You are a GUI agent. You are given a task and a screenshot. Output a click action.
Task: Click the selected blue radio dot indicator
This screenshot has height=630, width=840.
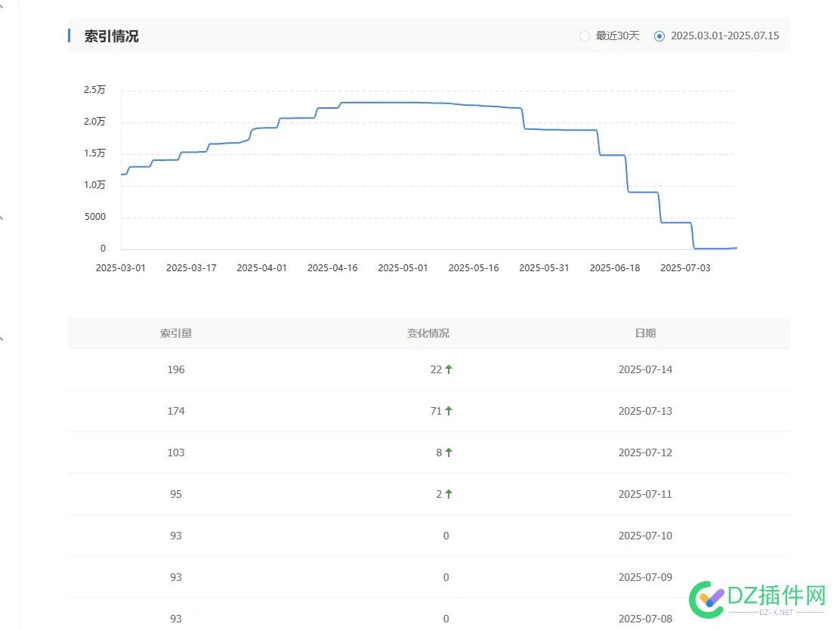coord(659,36)
